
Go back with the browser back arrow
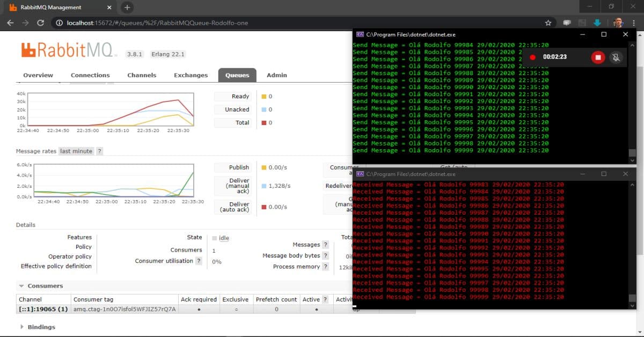tap(10, 23)
